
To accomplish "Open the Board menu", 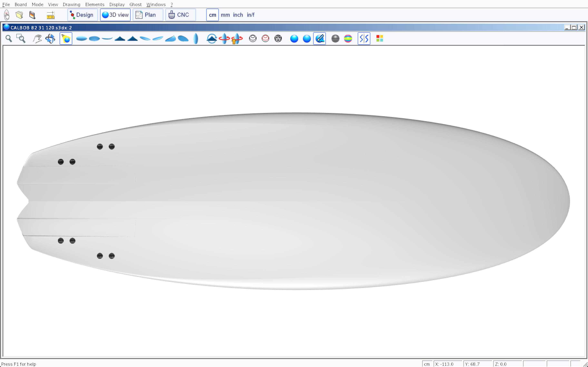I will (21, 4).
